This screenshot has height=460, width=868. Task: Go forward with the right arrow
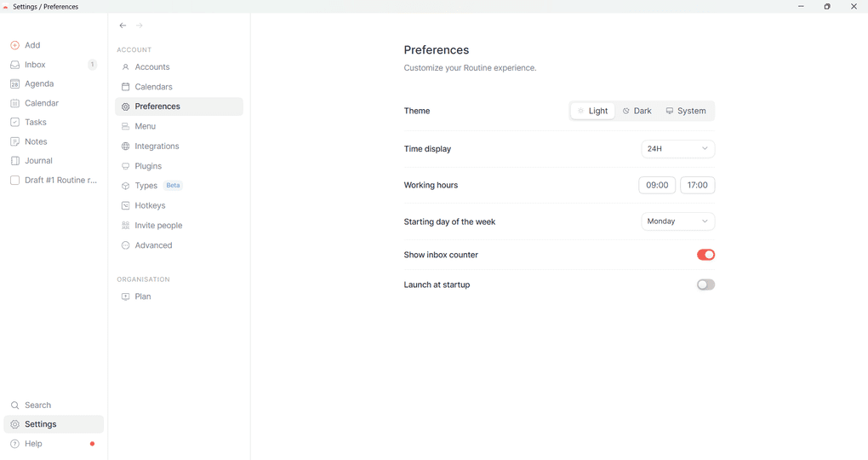pyautogui.click(x=140, y=26)
